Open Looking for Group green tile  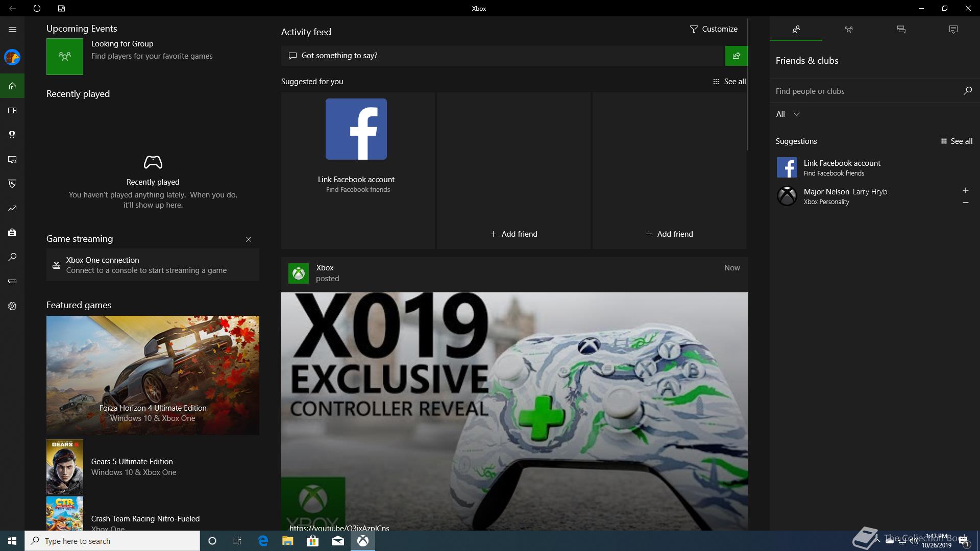65,57
